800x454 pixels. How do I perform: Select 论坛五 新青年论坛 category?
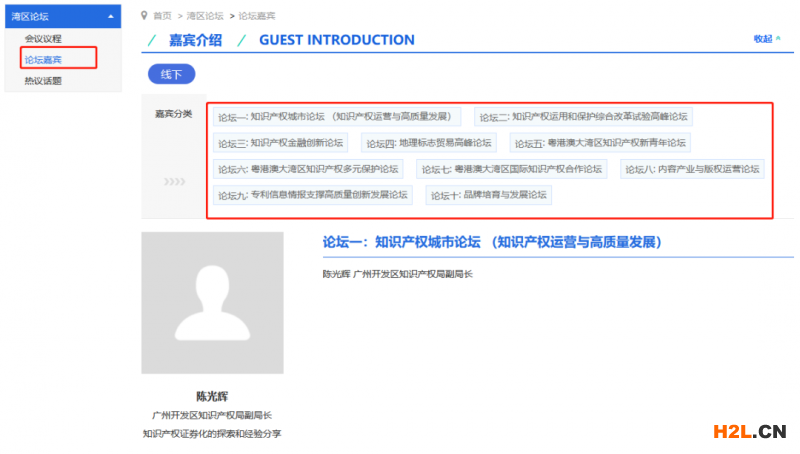601,143
